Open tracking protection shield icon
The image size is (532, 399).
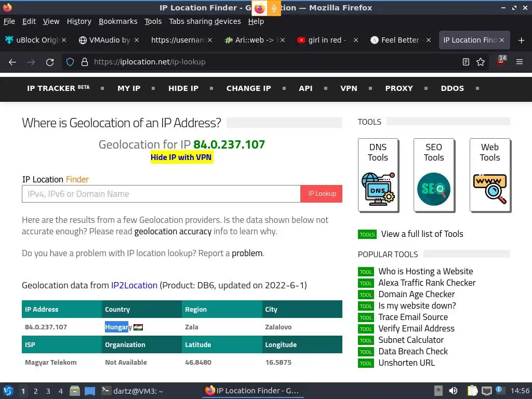coord(70,62)
